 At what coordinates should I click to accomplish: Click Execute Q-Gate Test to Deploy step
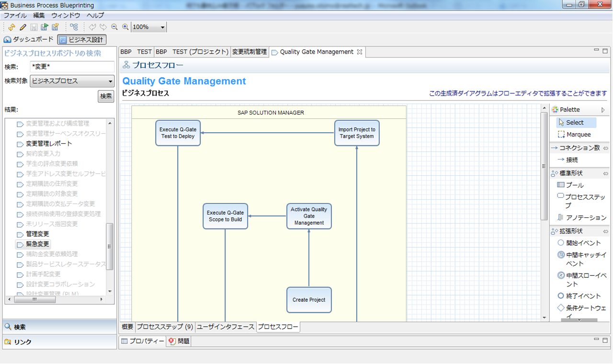click(178, 133)
